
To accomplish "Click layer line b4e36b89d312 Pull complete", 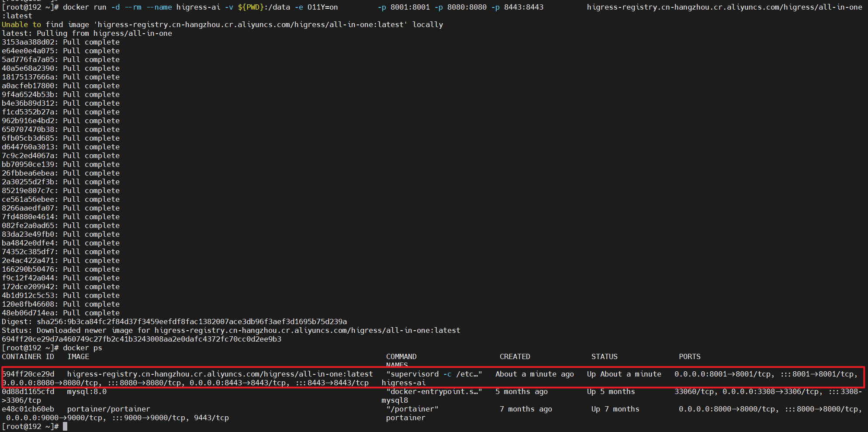I will click(61, 103).
